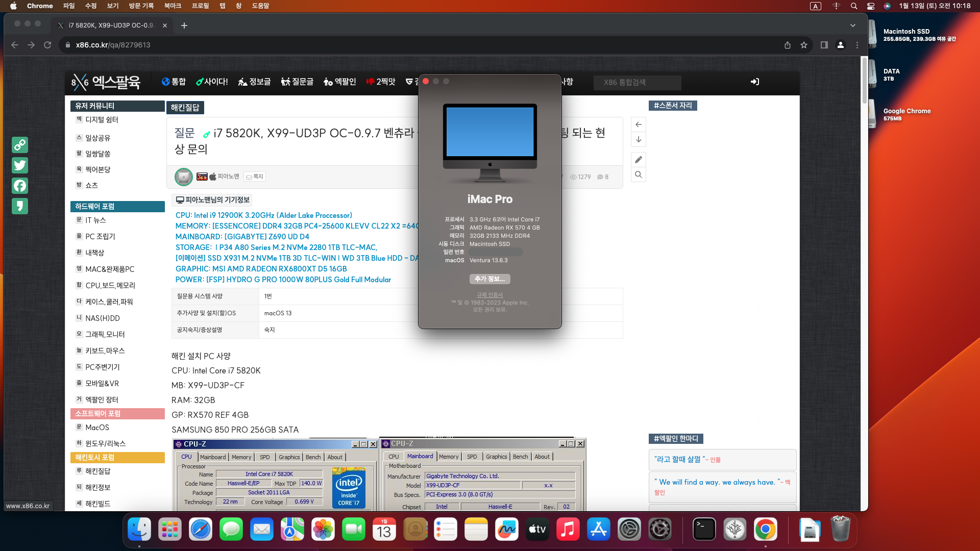Go to previous post arrow icon
The image size is (980, 551).
click(639, 124)
